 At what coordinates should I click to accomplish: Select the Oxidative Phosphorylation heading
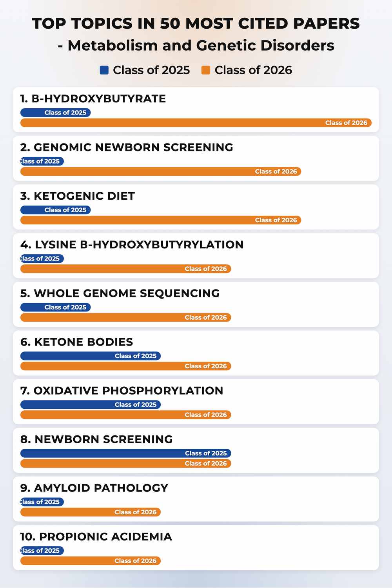122,390
